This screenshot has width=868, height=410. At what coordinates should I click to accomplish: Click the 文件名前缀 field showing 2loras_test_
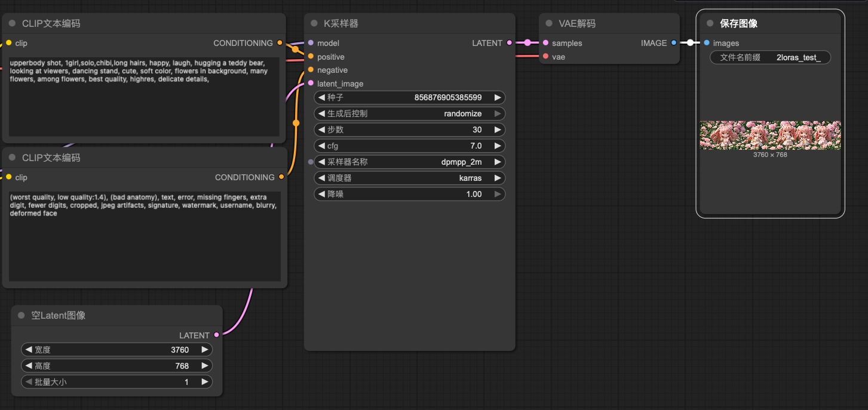pos(770,57)
